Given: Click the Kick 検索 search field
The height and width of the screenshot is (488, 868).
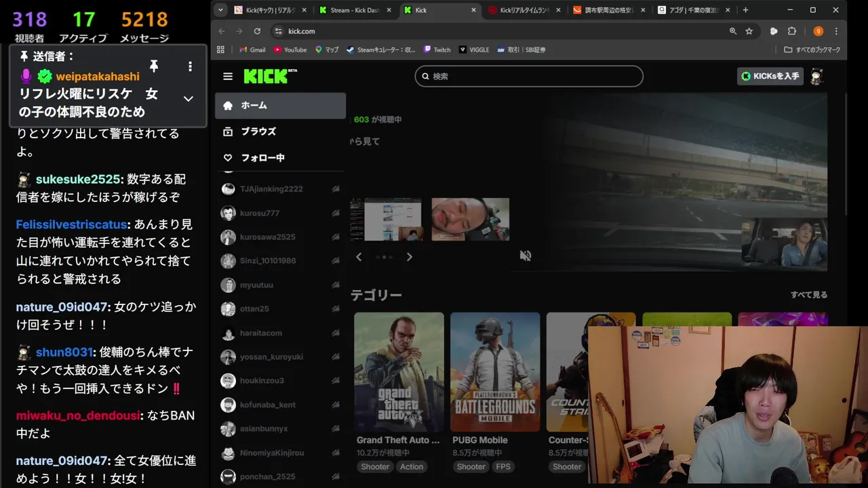Looking at the screenshot, I should 529,76.
